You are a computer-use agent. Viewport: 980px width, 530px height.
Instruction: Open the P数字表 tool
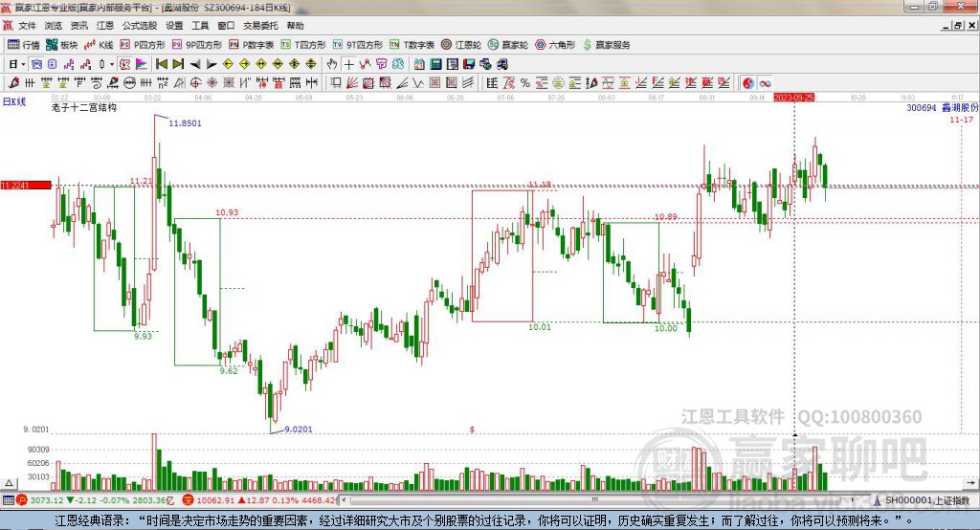[252, 45]
